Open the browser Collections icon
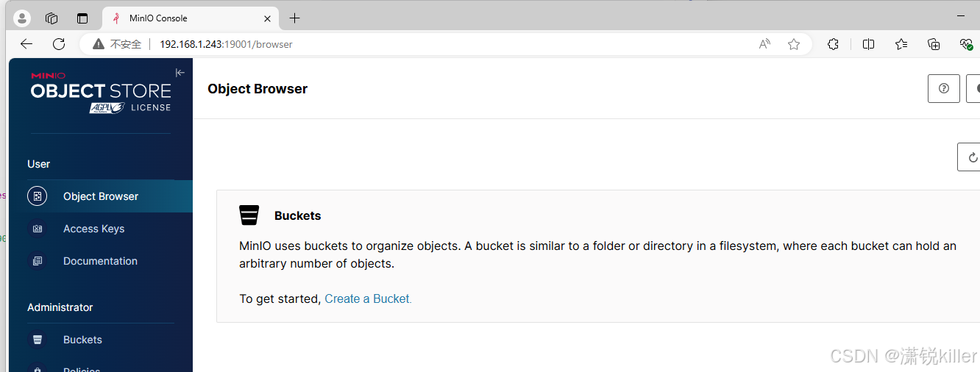 934,44
